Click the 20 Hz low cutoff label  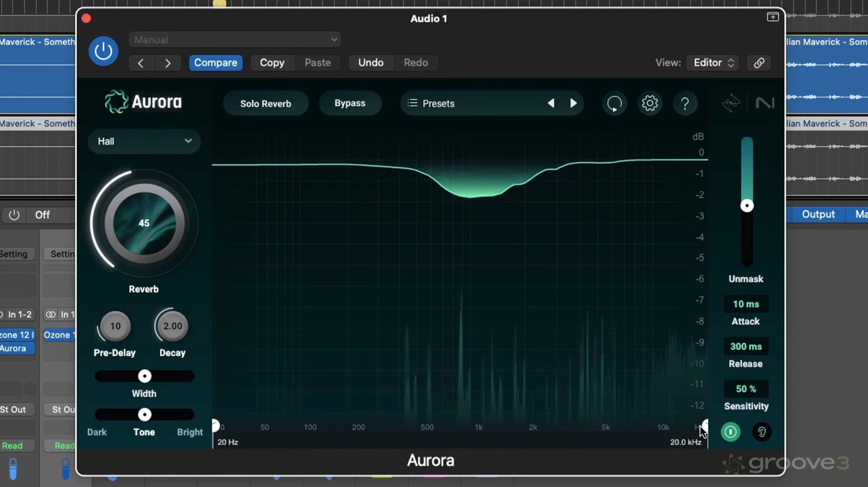(x=228, y=442)
